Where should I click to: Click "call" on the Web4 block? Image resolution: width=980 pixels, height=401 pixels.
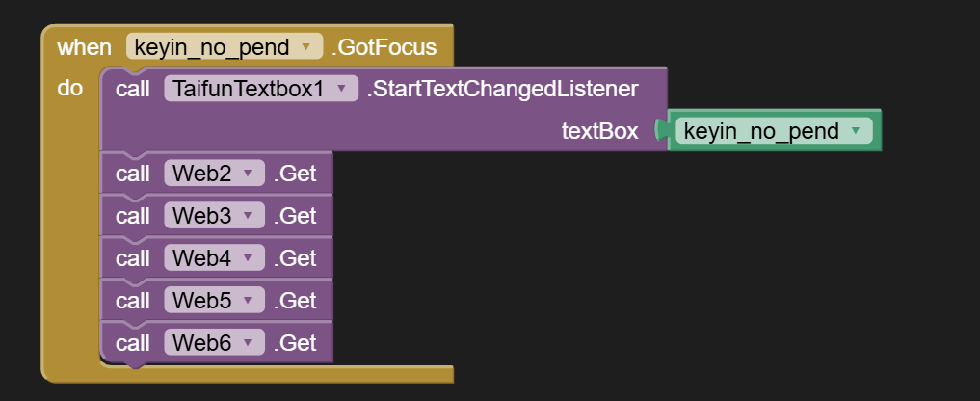(133, 258)
